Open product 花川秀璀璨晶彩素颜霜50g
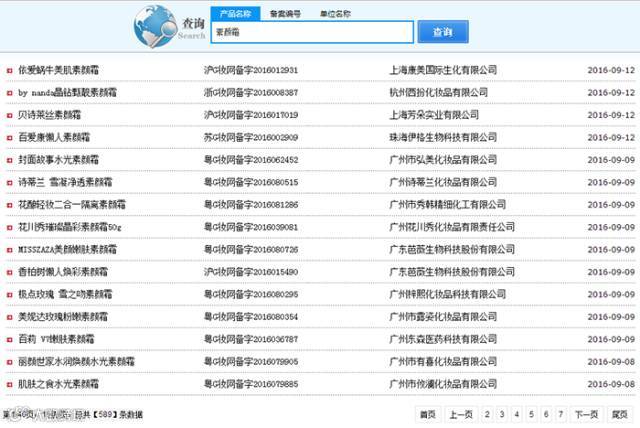The height and width of the screenshot is (428, 640). click(x=70, y=227)
